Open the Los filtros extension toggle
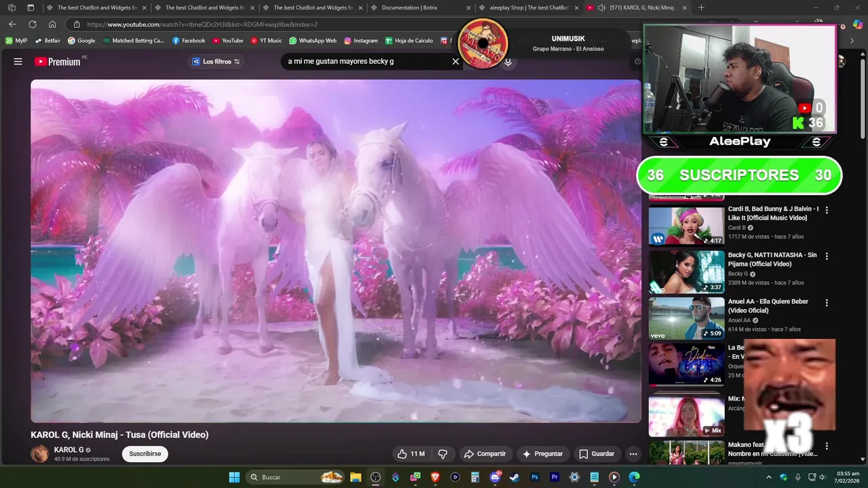Image resolution: width=868 pixels, height=488 pixels. pyautogui.click(x=216, y=61)
